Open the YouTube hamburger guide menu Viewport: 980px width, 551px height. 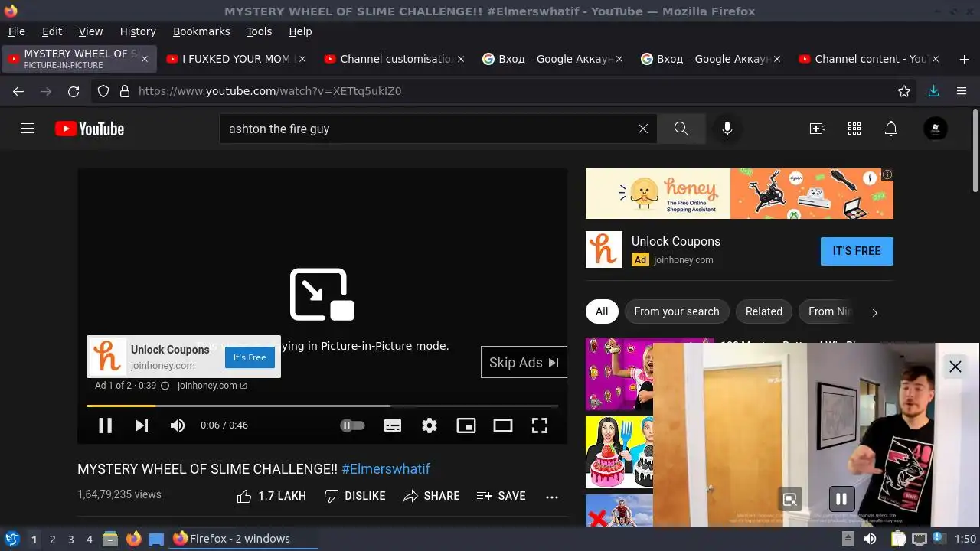pyautogui.click(x=28, y=129)
